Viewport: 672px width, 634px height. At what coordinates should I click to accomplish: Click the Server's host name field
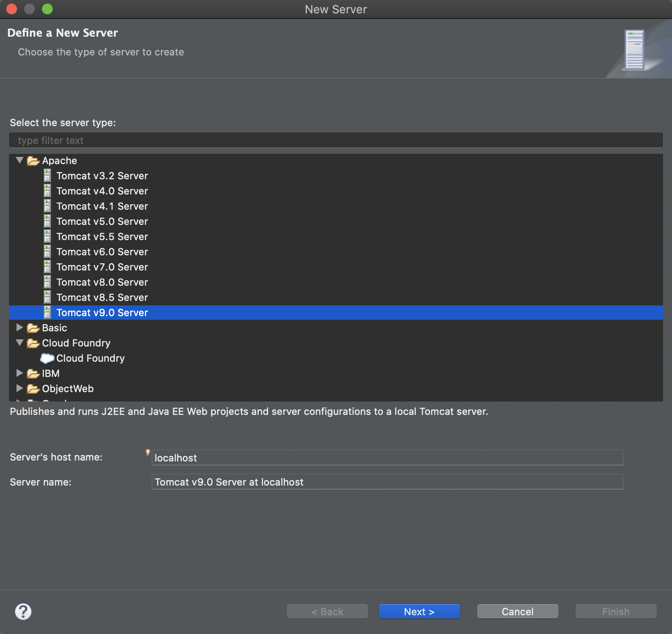tap(388, 457)
